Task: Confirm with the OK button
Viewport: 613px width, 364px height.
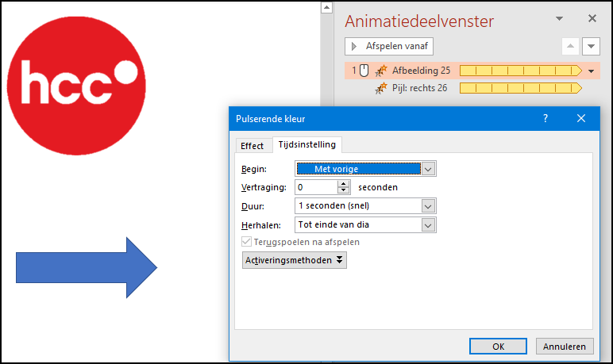Action: 498,347
